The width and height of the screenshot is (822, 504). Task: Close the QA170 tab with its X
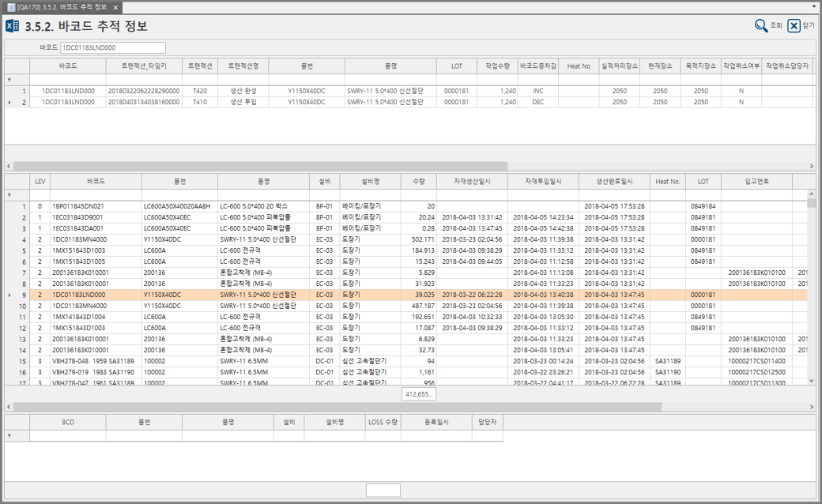click(115, 7)
